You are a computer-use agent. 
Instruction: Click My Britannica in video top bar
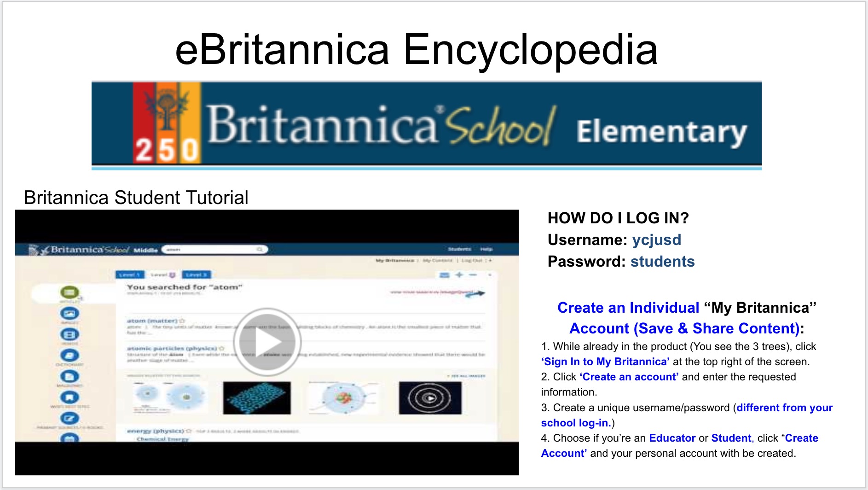tap(394, 261)
